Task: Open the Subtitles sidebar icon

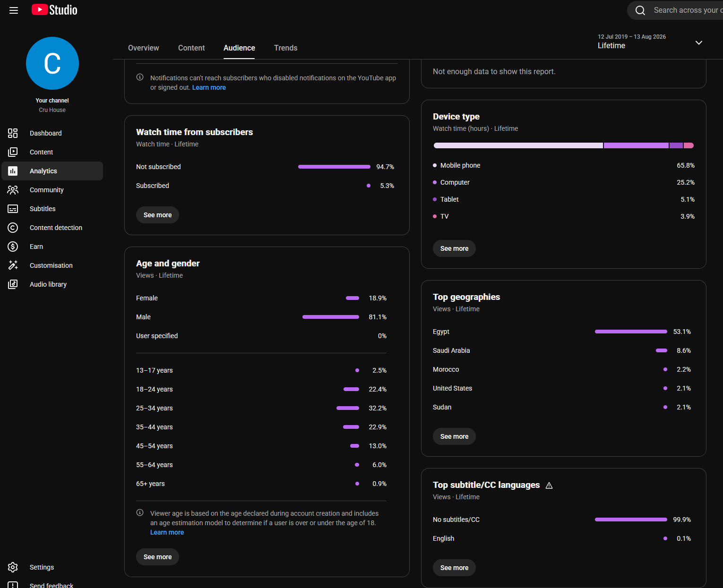Action: [13, 209]
